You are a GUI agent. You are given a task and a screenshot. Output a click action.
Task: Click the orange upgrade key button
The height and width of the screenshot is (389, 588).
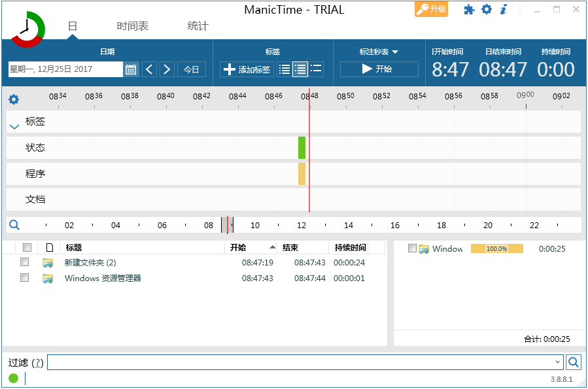click(x=431, y=9)
